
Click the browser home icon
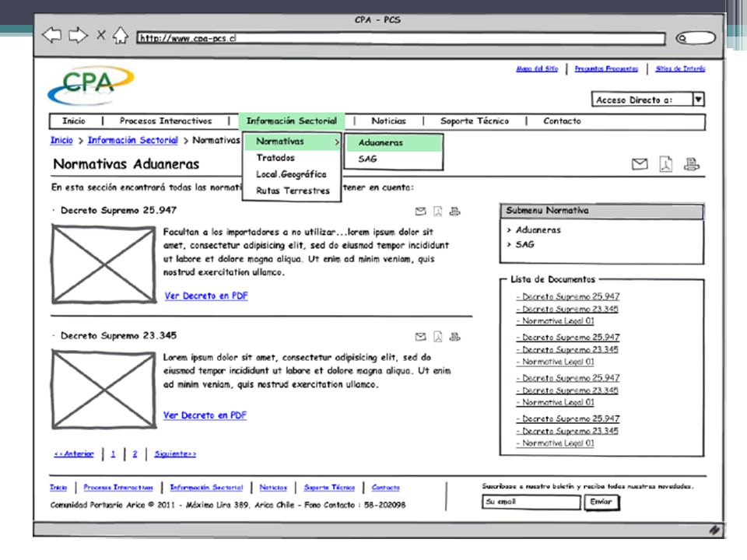(120, 35)
